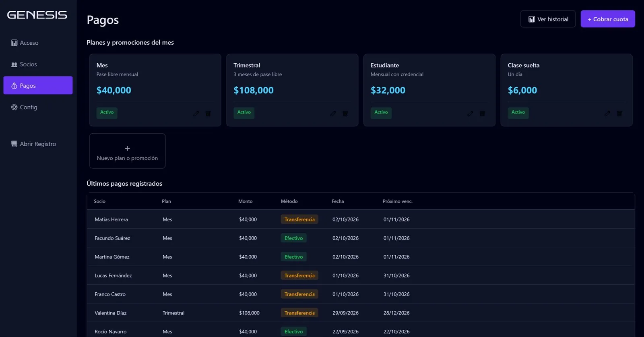Select Abrir Registro in sidebar
The width and height of the screenshot is (644, 337).
[x=38, y=144]
